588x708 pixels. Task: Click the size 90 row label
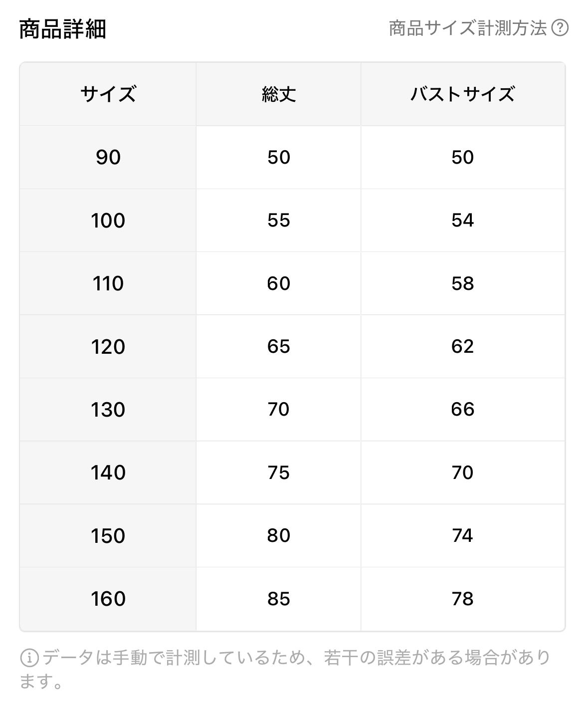[108, 157]
